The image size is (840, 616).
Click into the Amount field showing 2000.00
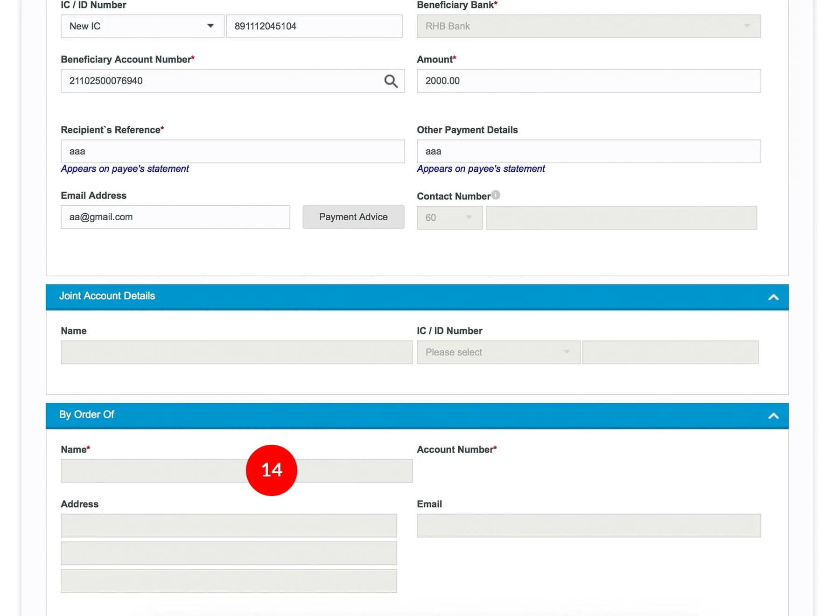pyautogui.click(x=588, y=81)
